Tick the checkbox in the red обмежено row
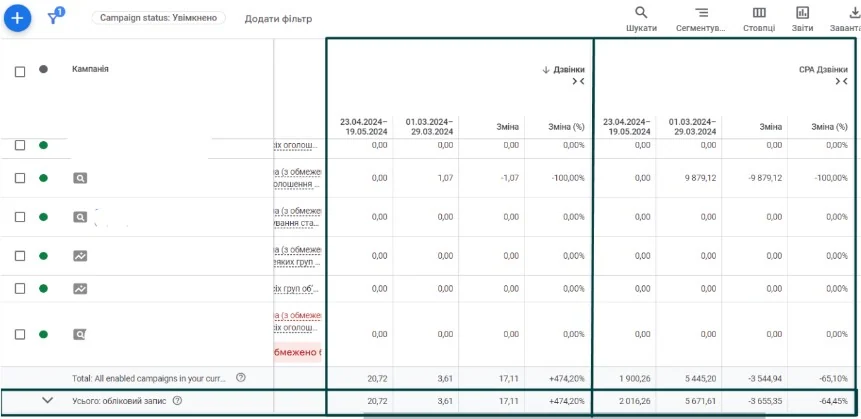Image resolution: width=861 pixels, height=419 pixels. 20,334
